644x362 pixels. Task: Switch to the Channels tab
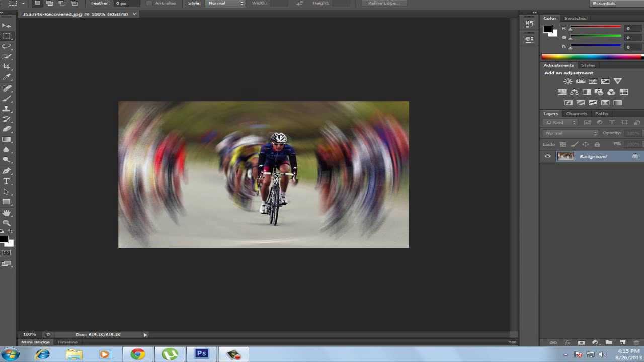pyautogui.click(x=576, y=114)
